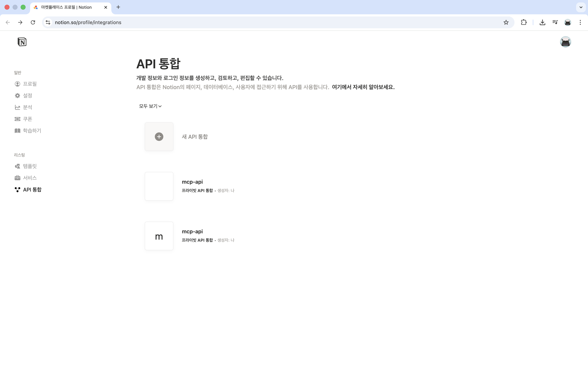Click the plus icon for new integration
Image resolution: width=588 pixels, height=367 pixels.
pos(159,137)
